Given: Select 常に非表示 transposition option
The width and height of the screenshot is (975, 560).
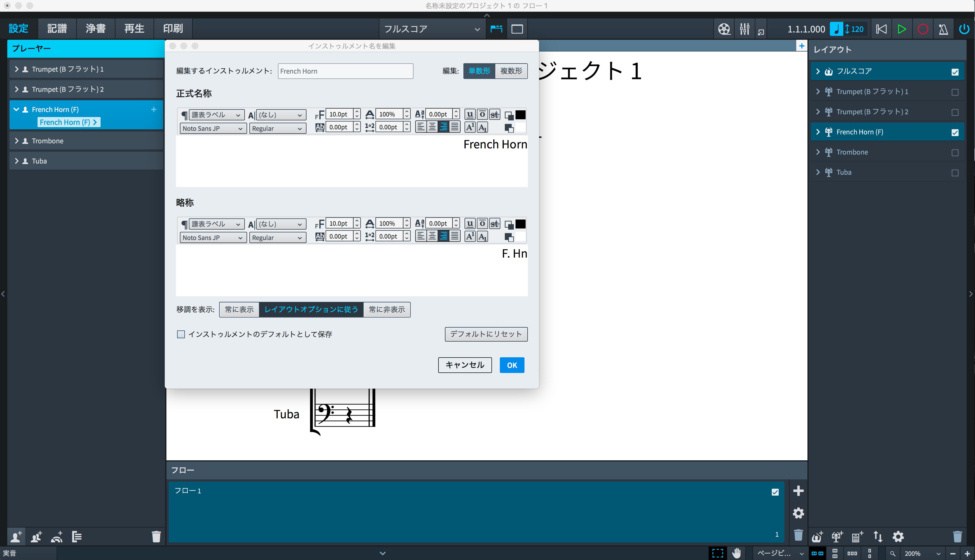Looking at the screenshot, I should (x=387, y=310).
